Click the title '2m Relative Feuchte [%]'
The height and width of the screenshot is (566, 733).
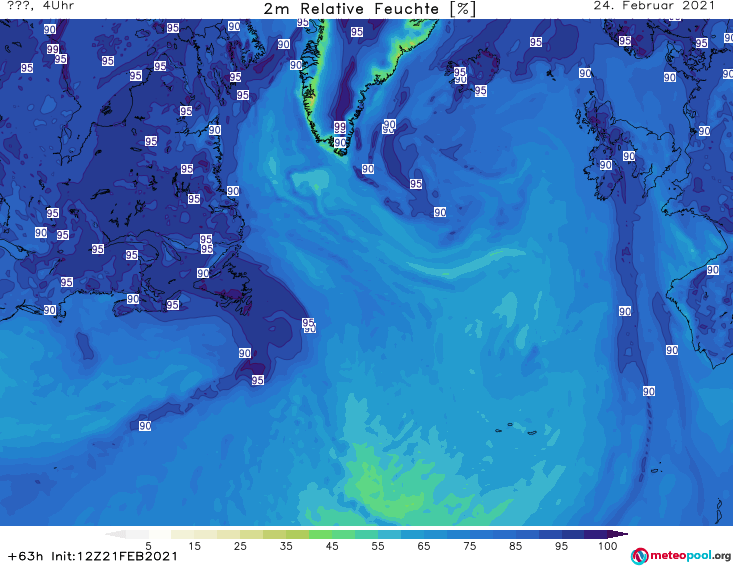[x=370, y=9]
